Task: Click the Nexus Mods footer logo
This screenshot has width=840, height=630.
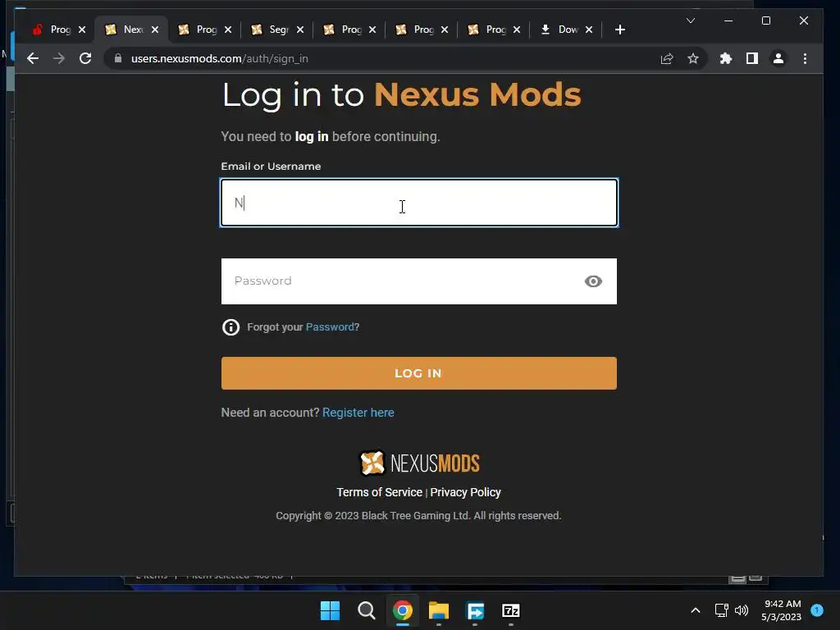Action: (x=419, y=463)
